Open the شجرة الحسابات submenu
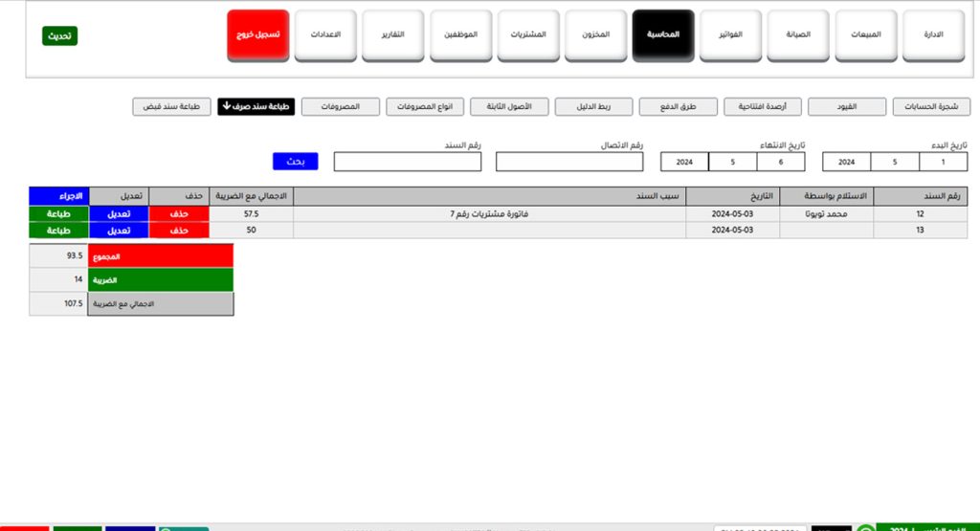The height and width of the screenshot is (531, 980). [931, 106]
